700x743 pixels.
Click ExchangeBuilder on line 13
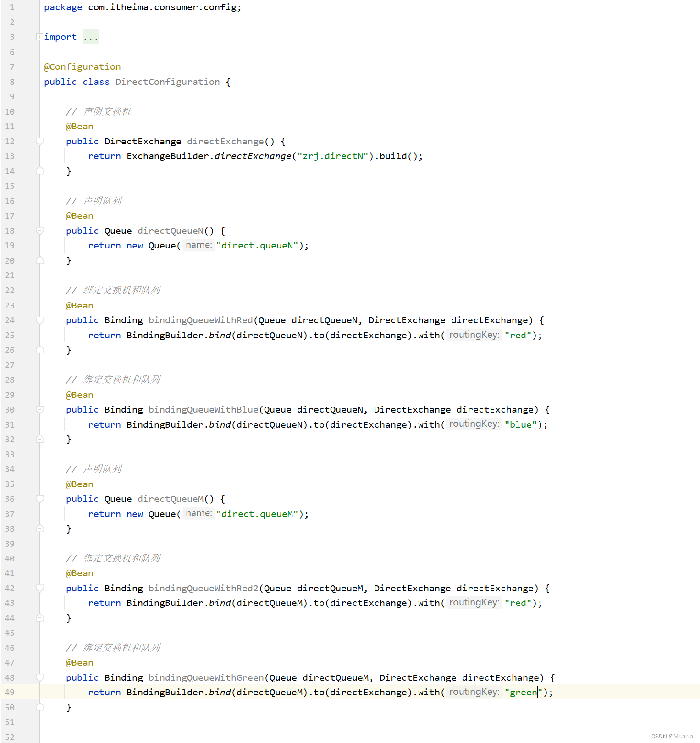[x=168, y=156]
